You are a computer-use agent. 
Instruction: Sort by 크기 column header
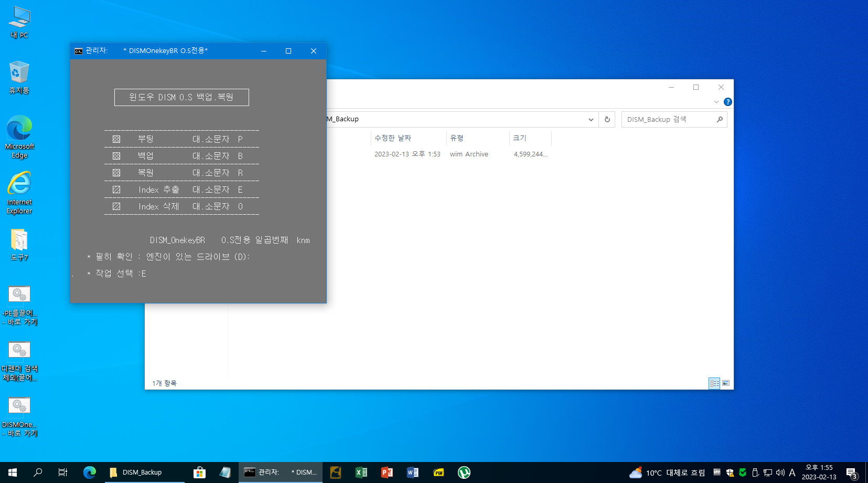(x=530, y=138)
